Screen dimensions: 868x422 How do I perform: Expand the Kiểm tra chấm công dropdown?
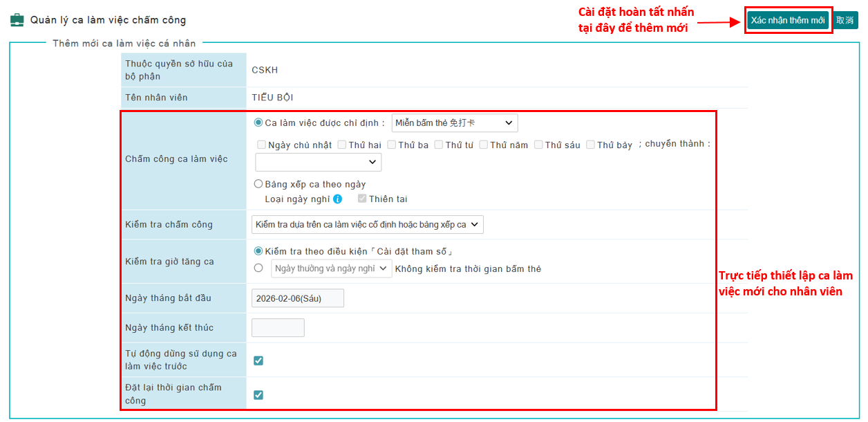(x=367, y=225)
